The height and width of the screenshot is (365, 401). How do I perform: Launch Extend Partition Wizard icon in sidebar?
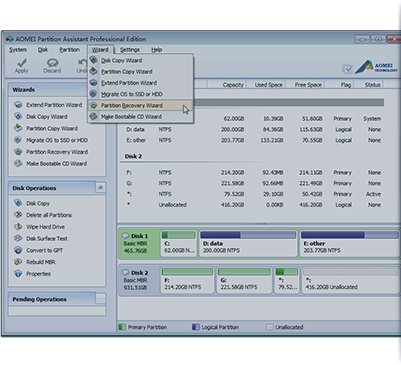[x=18, y=105]
